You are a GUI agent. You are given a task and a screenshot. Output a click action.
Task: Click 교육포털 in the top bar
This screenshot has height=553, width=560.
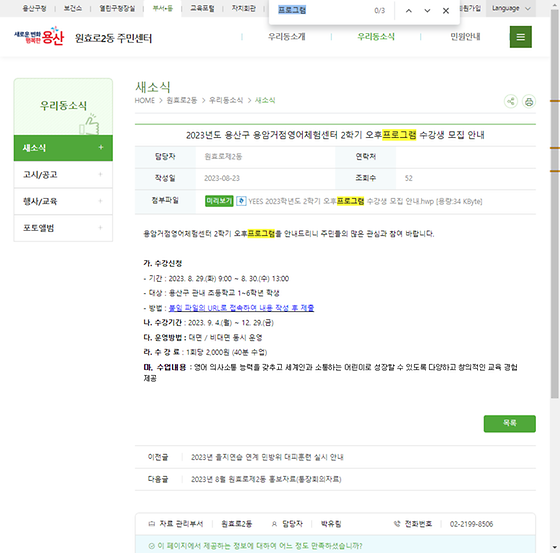click(202, 8)
